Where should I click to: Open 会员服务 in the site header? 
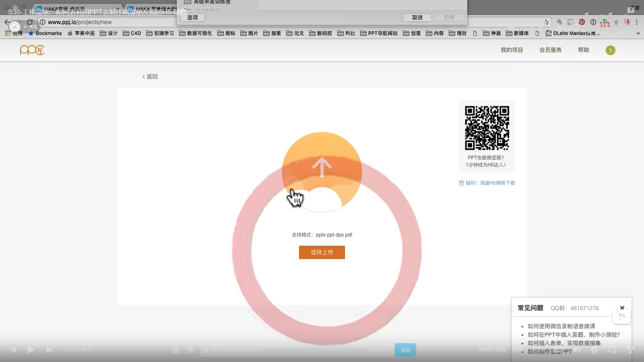click(550, 50)
